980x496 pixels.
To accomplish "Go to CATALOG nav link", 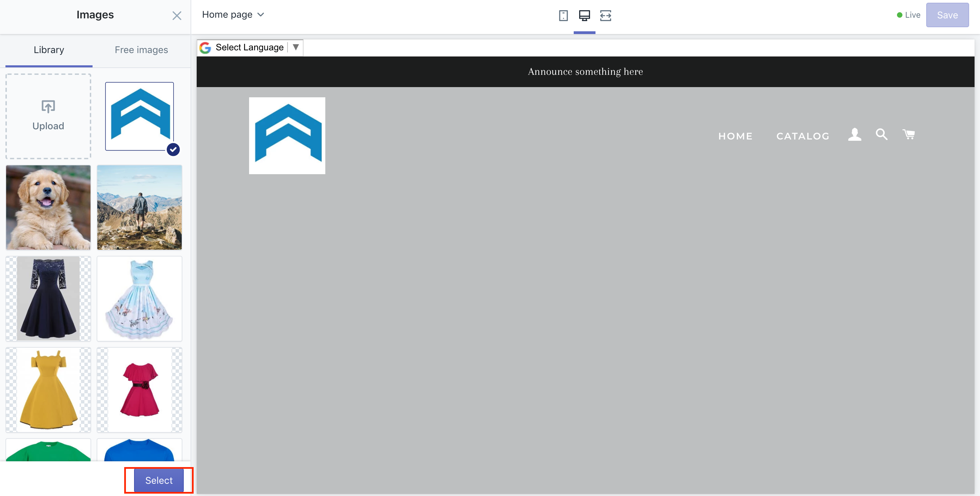I will coord(803,136).
